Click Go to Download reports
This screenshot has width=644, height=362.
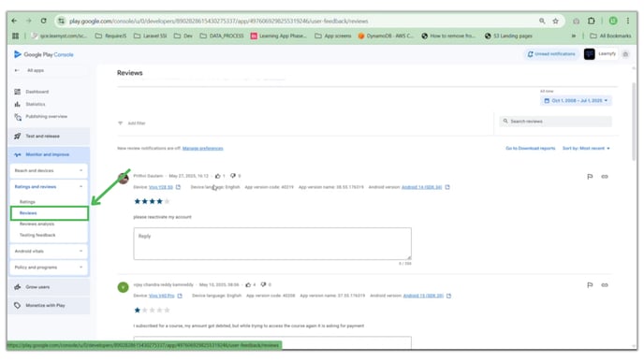coord(530,149)
